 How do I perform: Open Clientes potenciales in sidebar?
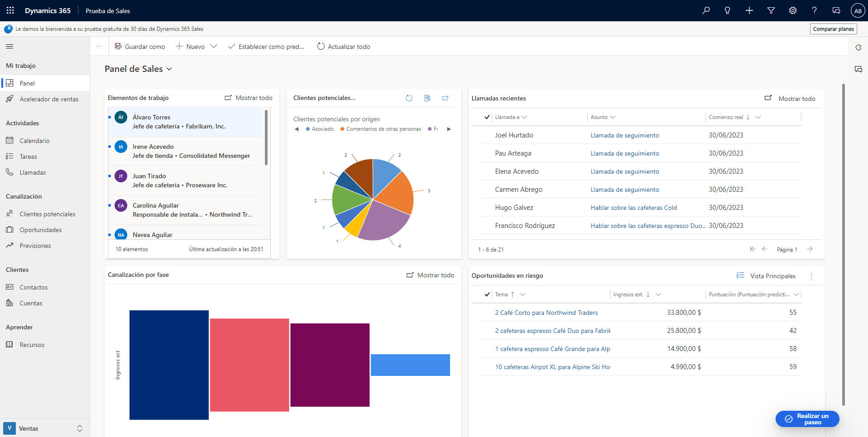(x=44, y=214)
